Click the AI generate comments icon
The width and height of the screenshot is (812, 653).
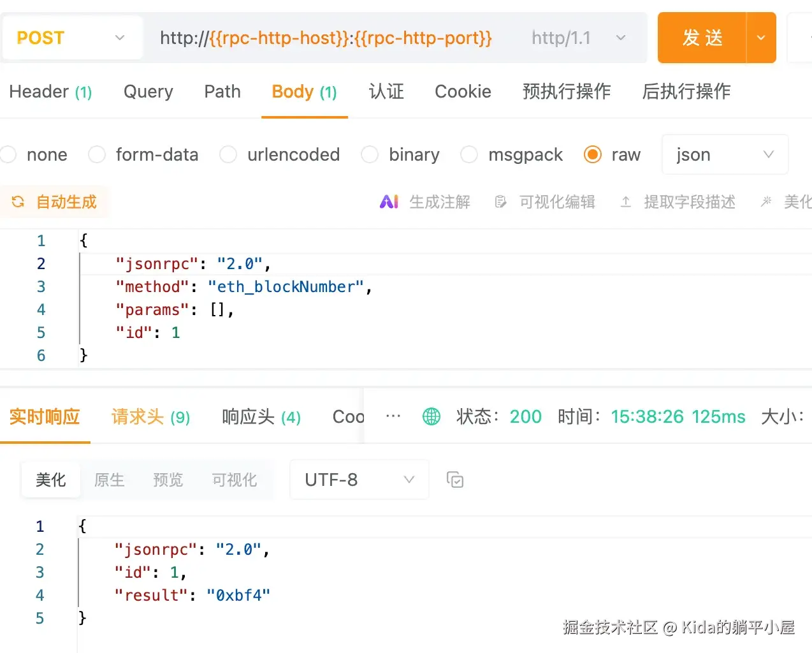pos(389,202)
